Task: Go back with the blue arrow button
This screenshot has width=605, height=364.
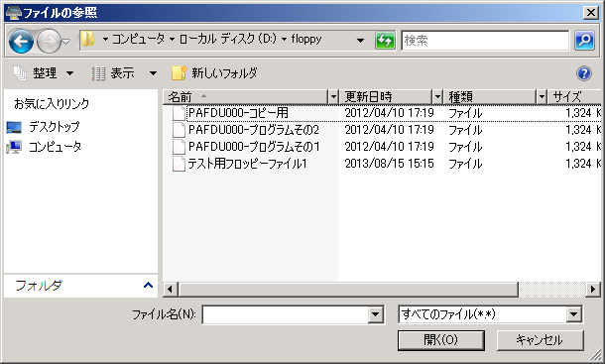Action: coord(21,41)
